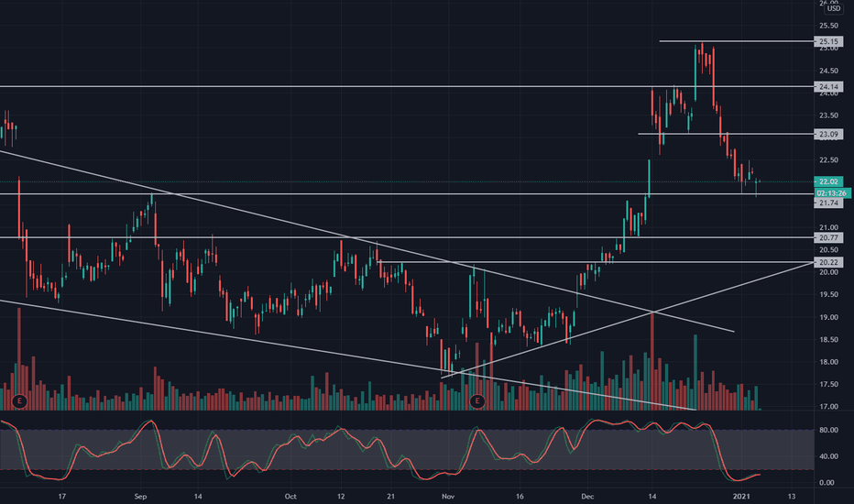Click the 20.50 price axis tick
The width and height of the screenshot is (854, 504).
coord(828,250)
